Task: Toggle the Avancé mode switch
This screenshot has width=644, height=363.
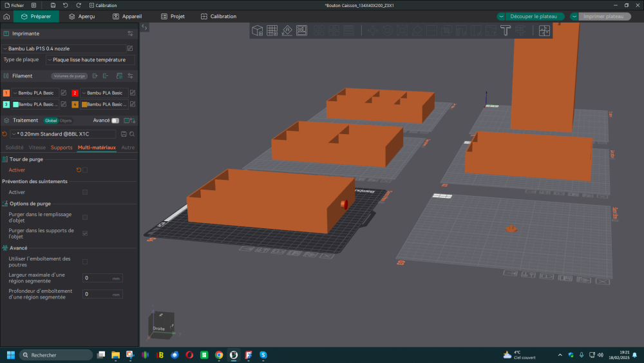Action: 115,121
